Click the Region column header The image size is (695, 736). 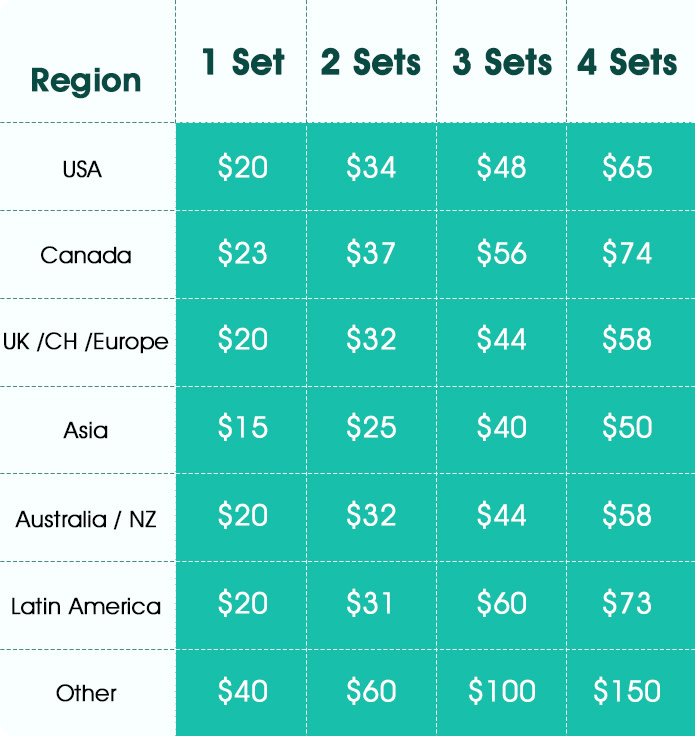[86, 81]
